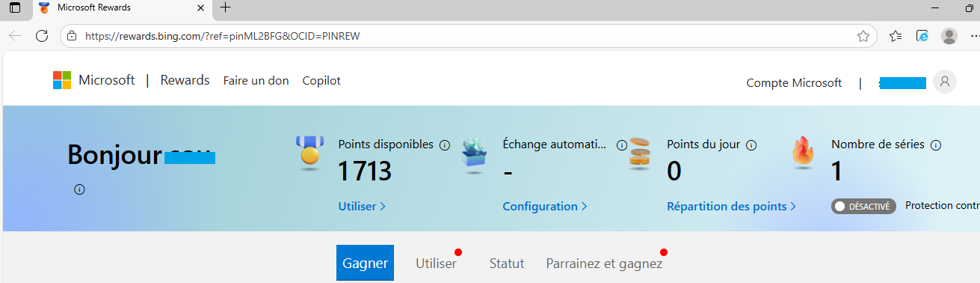Show info next to Échange automatique
The width and height of the screenshot is (980, 283).
coord(622,145)
